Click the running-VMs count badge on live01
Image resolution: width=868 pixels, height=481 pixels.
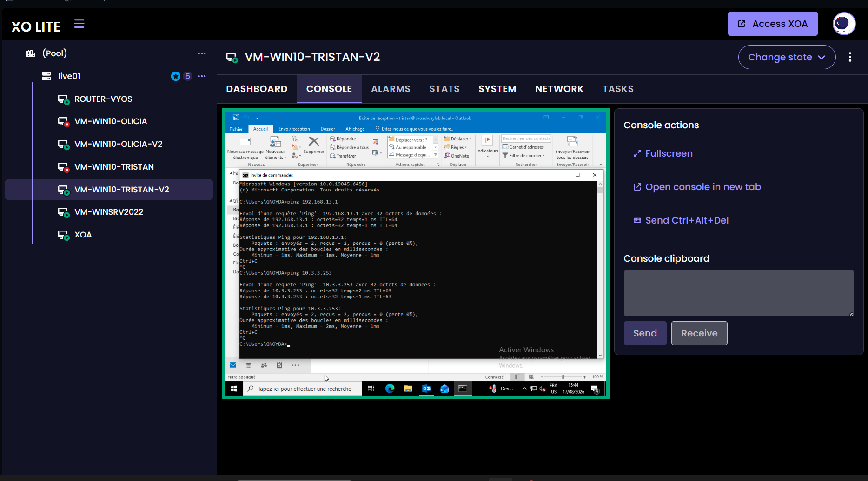coord(187,76)
